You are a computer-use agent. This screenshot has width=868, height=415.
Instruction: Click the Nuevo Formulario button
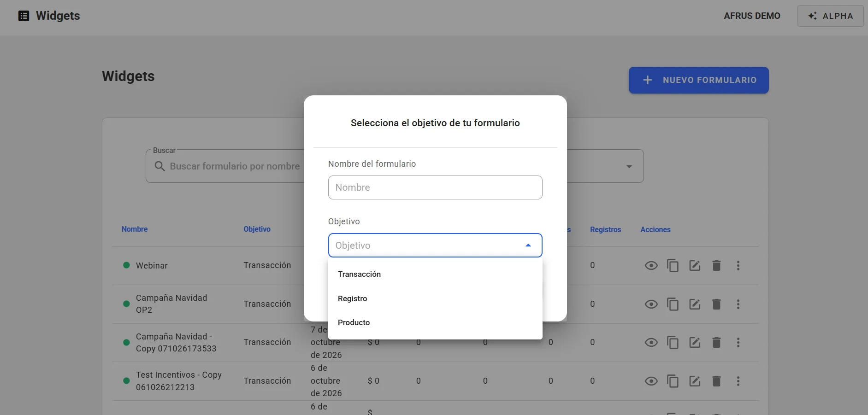point(698,80)
